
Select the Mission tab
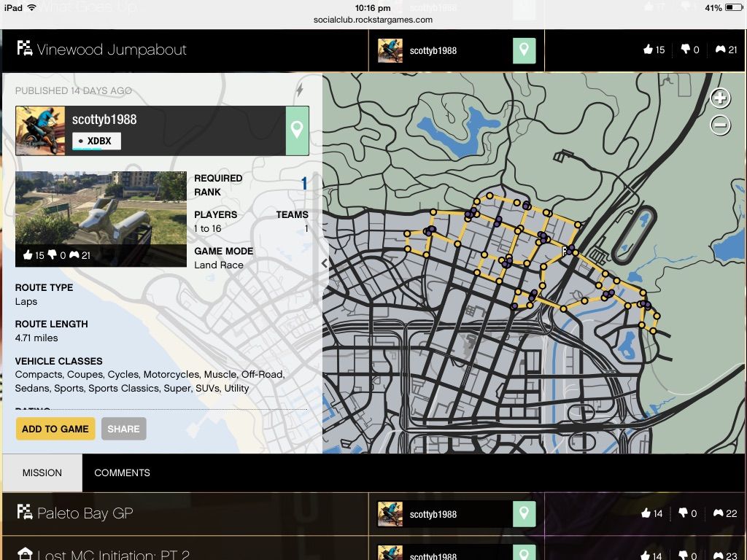click(x=42, y=472)
